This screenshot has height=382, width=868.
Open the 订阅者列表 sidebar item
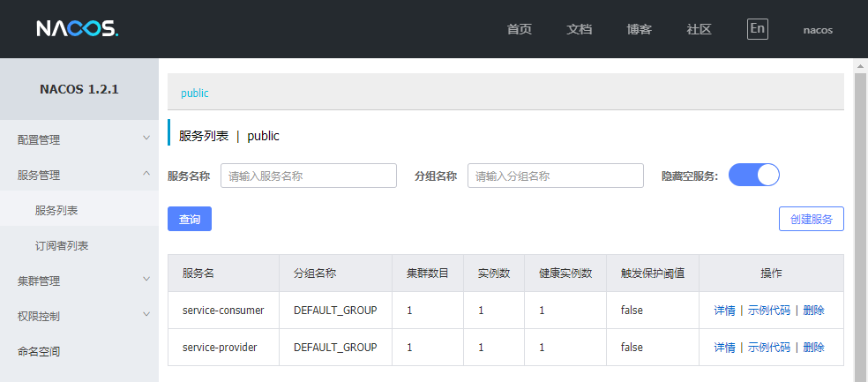click(x=79, y=246)
